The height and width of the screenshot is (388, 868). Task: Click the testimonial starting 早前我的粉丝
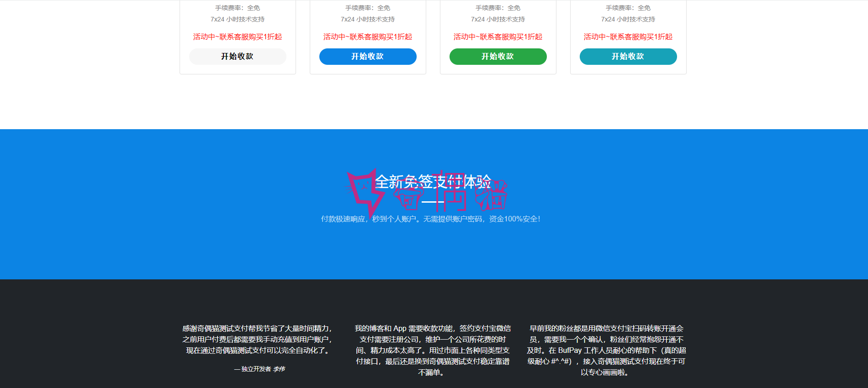[x=606, y=351]
